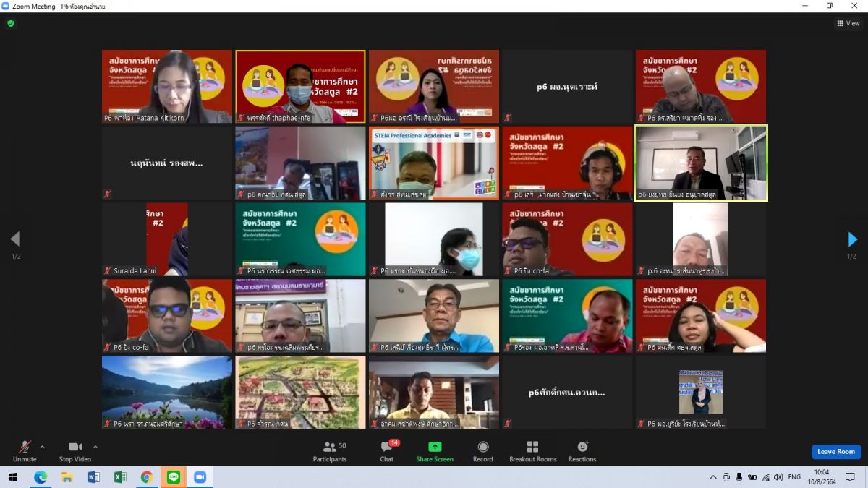Click the green encryption shield icon
The height and width of the screenshot is (488, 868).
pyautogui.click(x=11, y=23)
